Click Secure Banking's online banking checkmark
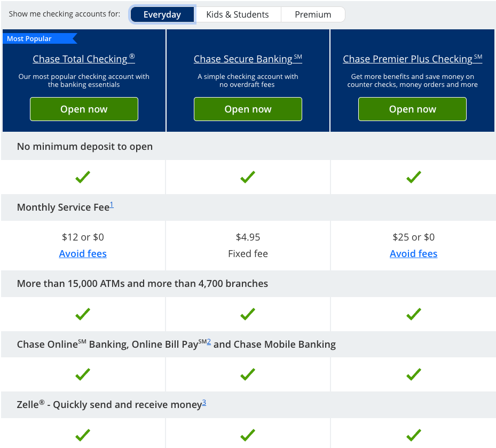Image resolution: width=496 pixels, height=448 pixels. tap(248, 374)
